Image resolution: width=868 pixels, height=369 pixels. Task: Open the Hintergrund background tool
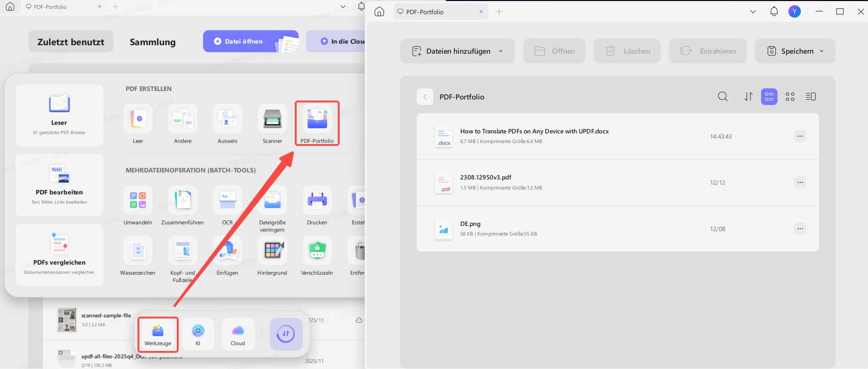click(x=272, y=250)
